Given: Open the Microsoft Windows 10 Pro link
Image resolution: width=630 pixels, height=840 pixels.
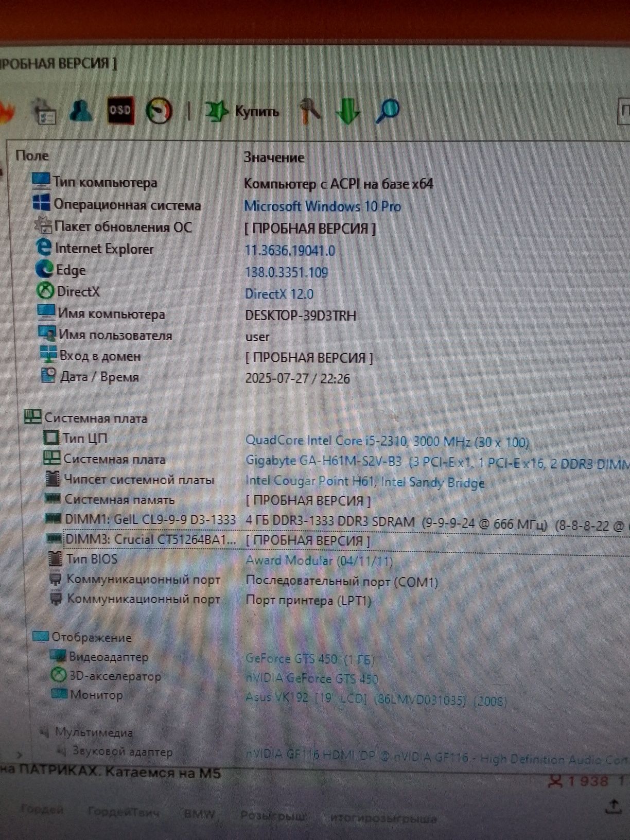Looking at the screenshot, I should (x=323, y=206).
